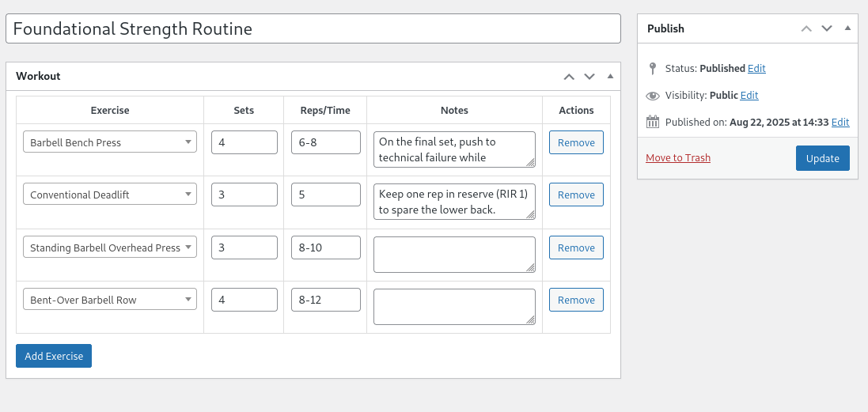
Task: Expand the Bent-Over Barbell Row dropdown
Action: (110, 300)
